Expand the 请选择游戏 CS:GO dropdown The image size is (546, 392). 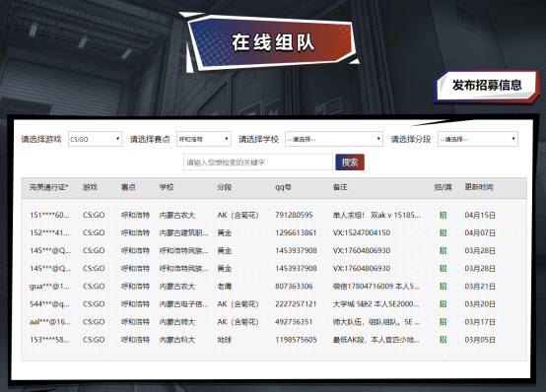95,139
